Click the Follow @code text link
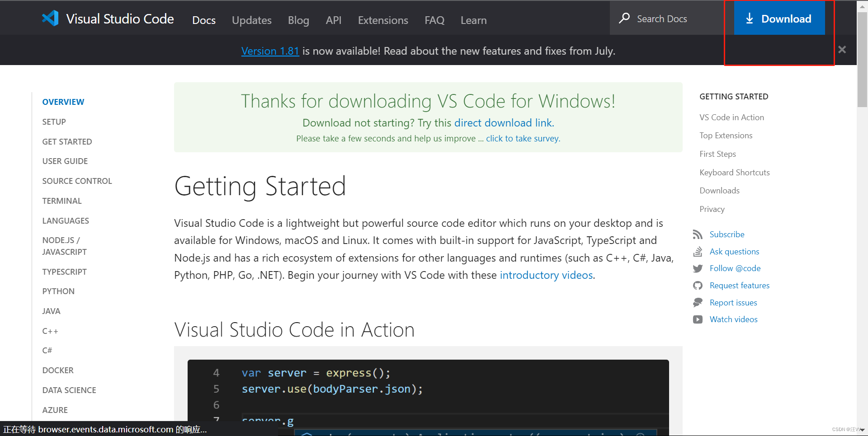 click(x=735, y=268)
